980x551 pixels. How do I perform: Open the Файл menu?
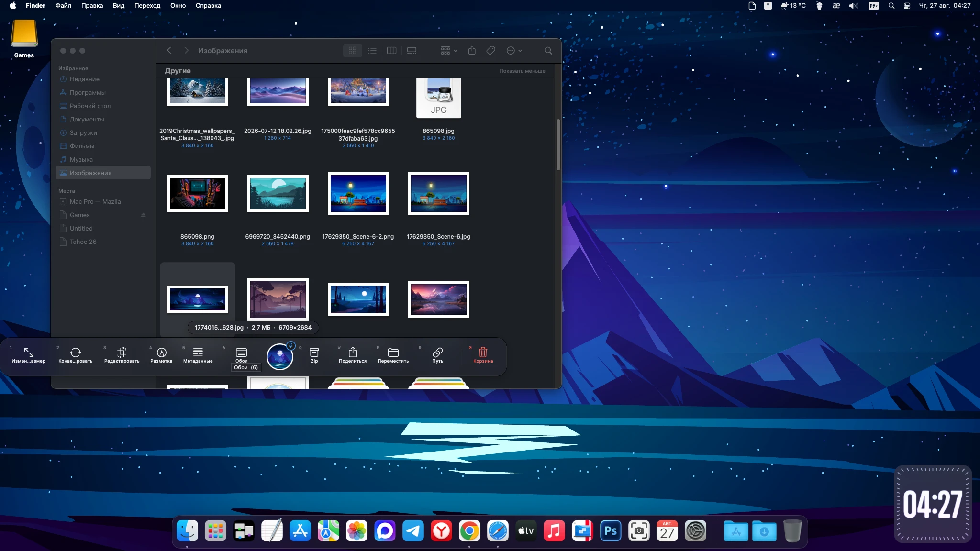(63, 6)
